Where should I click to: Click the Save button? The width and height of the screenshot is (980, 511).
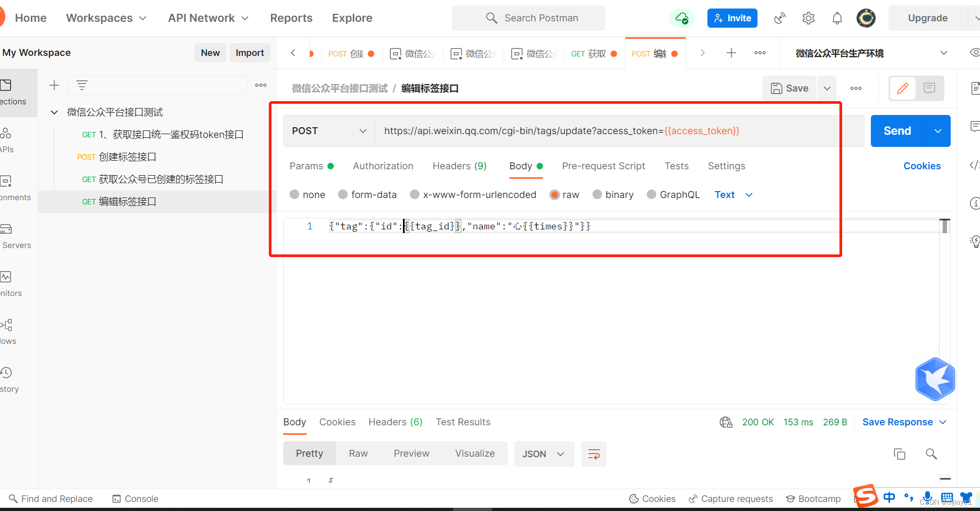point(790,88)
